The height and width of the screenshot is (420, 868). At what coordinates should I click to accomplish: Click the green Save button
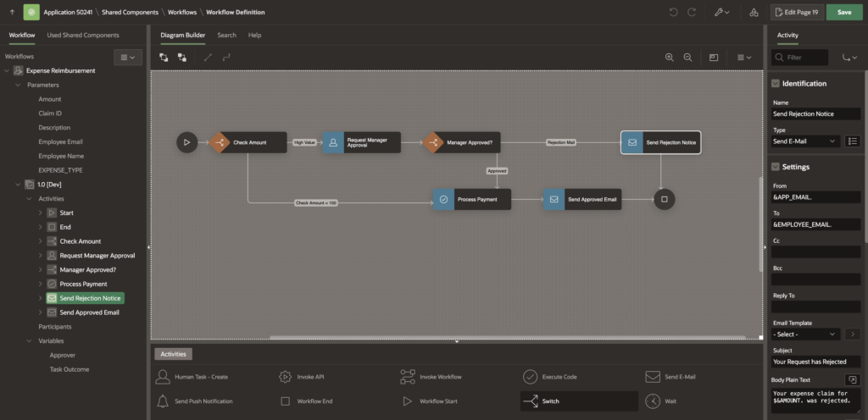coord(844,13)
